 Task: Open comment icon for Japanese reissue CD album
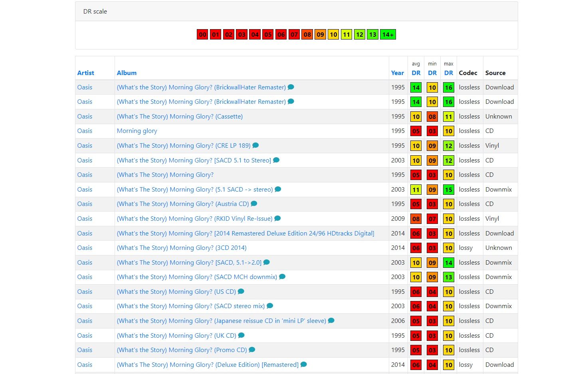tap(331, 321)
